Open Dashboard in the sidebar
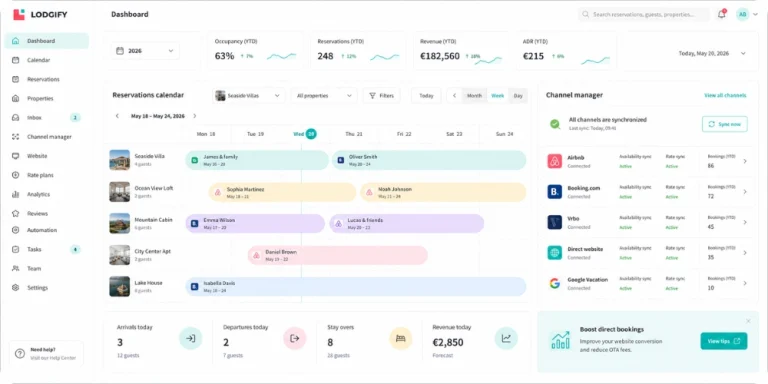Image resolution: width=768 pixels, height=384 pixels. (47, 41)
